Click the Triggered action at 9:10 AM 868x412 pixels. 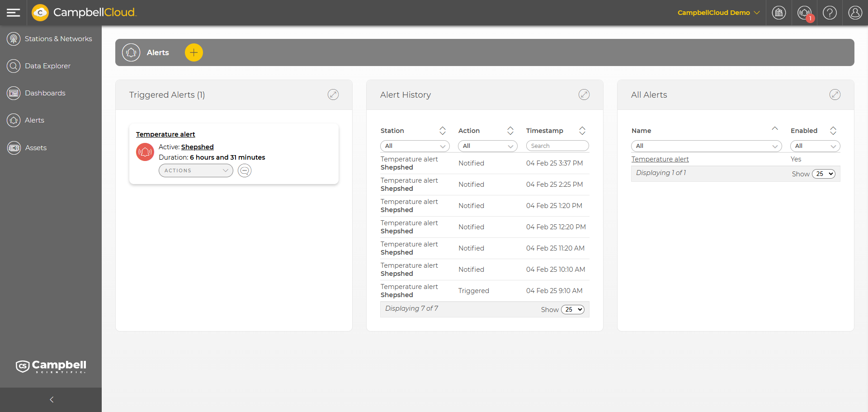point(473,291)
